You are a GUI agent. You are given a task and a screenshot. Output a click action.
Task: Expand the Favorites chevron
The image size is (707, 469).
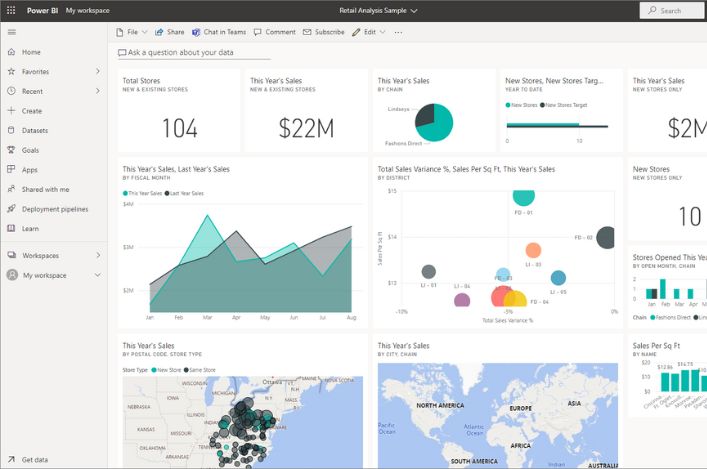[98, 71]
